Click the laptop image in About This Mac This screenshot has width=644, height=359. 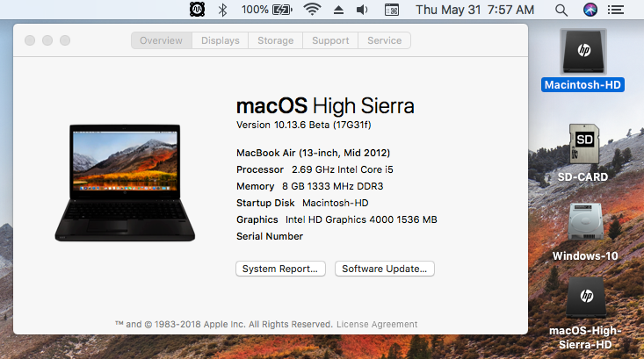point(125,183)
